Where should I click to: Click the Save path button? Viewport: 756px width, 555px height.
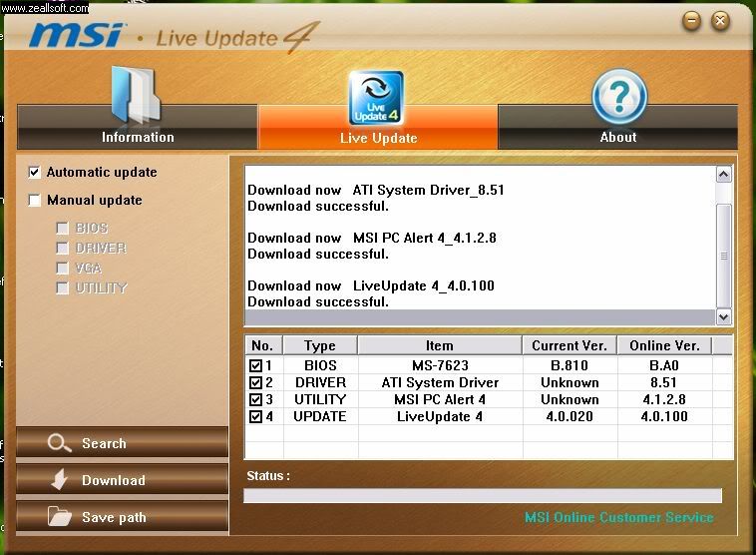click(122, 517)
